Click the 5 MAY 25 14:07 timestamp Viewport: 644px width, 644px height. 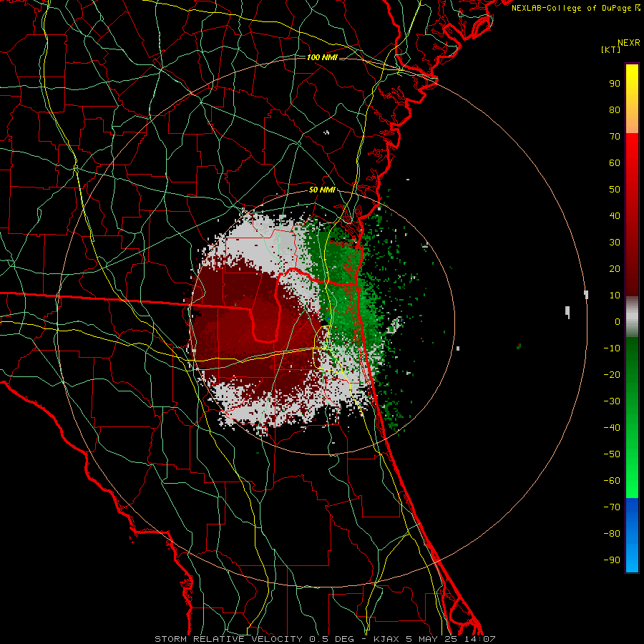[x=451, y=639]
